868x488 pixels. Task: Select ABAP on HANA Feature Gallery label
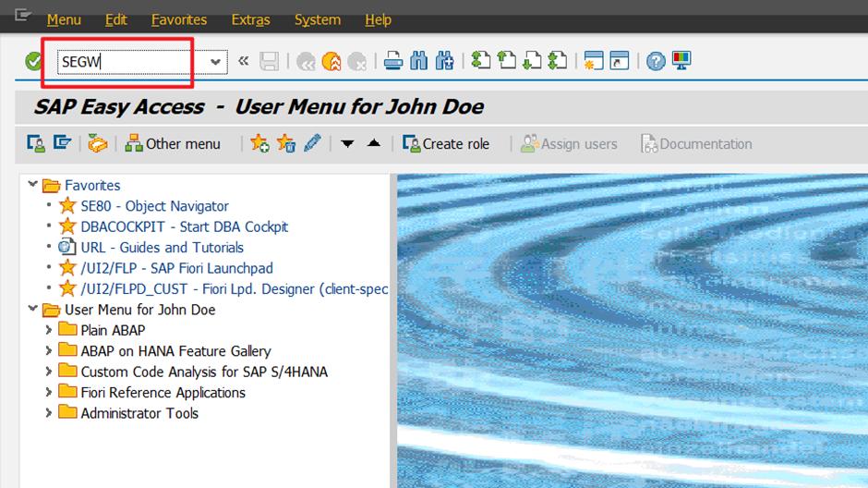(175, 351)
